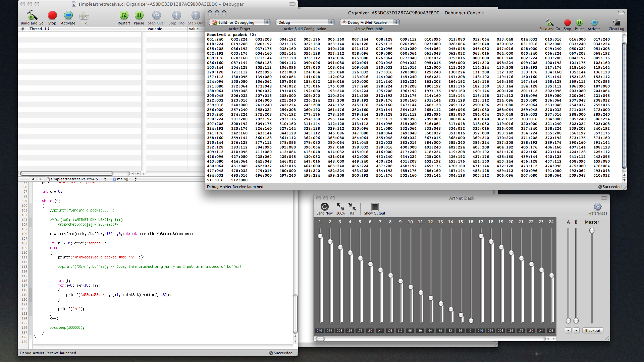Open the Debug ArtNet Receive executable dropdown
Image resolution: width=644 pixels, height=362 pixels.
pos(369,22)
